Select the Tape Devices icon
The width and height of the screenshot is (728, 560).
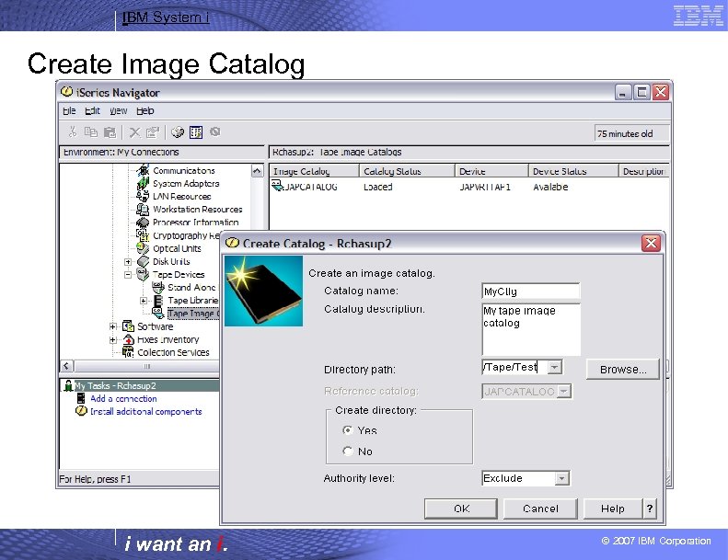[x=143, y=274]
